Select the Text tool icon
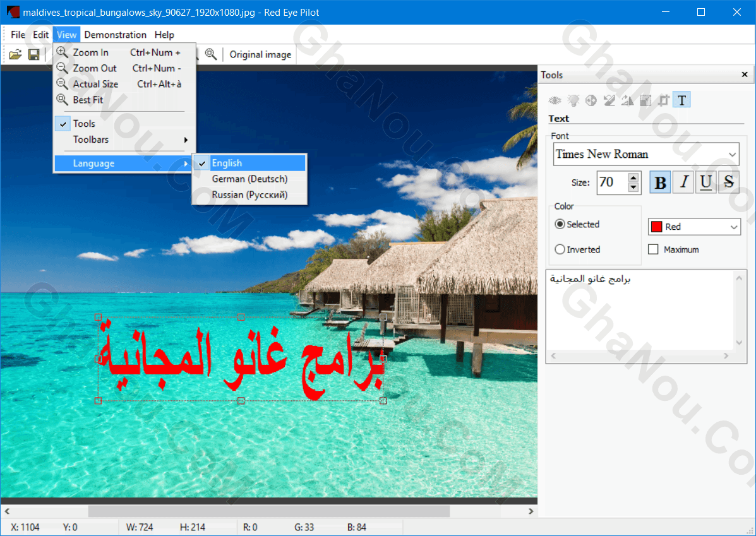The image size is (756, 536). point(681,100)
